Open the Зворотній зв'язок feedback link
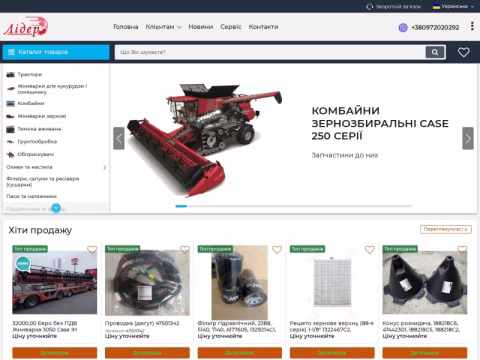The image size is (480, 360). 393,6
